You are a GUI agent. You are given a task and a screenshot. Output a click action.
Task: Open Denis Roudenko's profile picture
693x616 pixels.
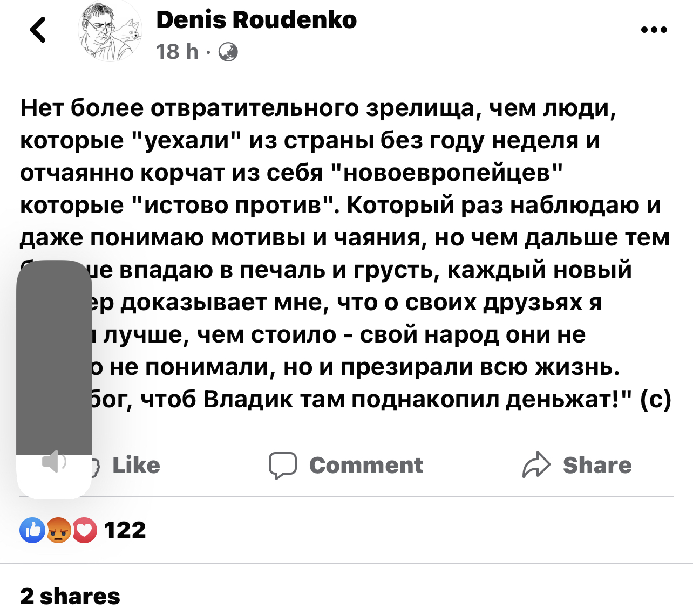[110, 32]
